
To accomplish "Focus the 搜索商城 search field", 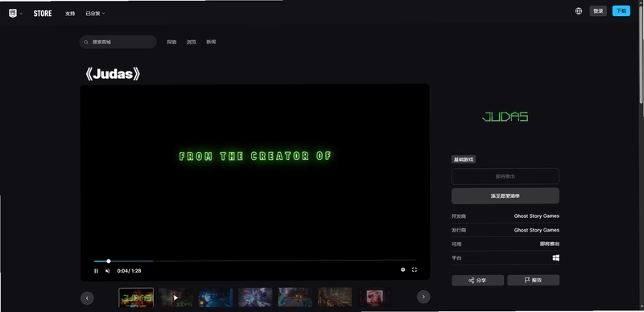I will point(118,42).
